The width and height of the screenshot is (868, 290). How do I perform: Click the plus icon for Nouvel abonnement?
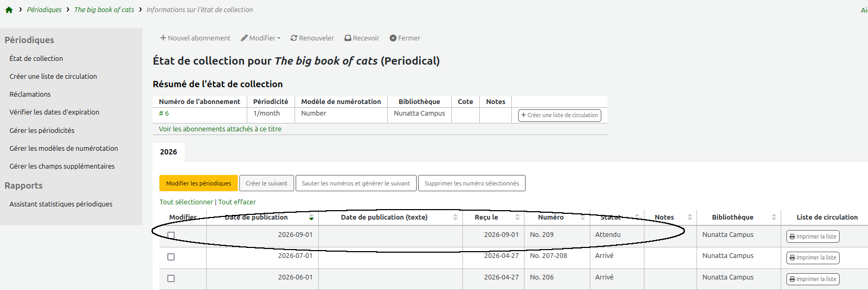click(x=163, y=38)
